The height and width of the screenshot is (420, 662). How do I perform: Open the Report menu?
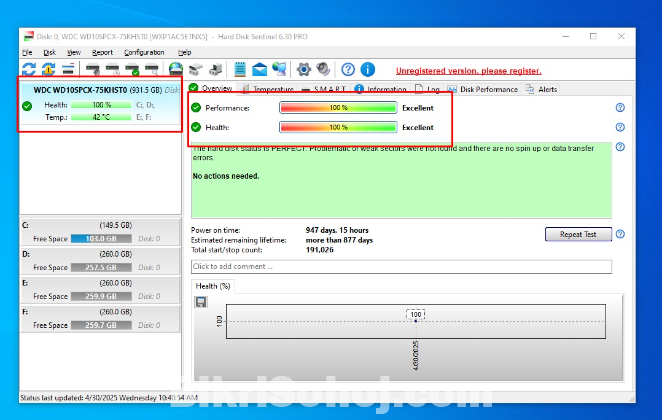102,52
